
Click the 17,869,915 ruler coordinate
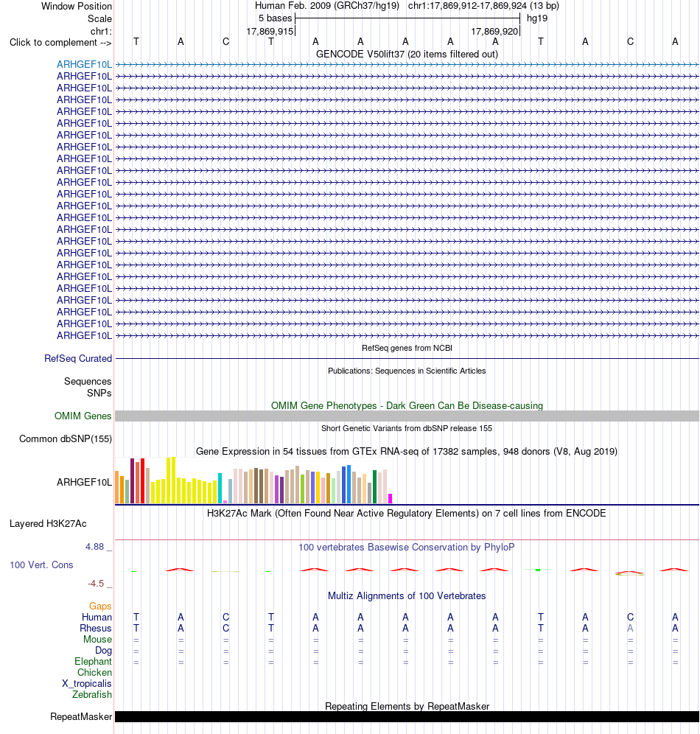(270, 32)
